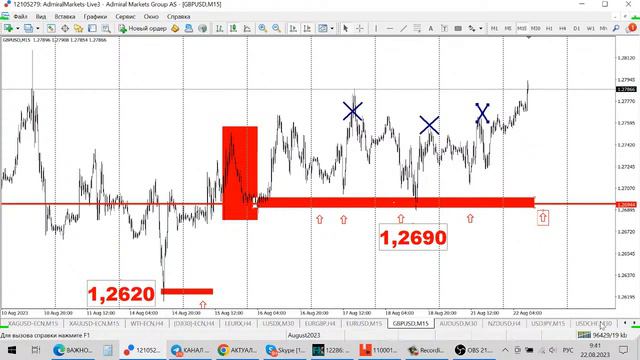Switch to the EURUSD,M15 chart tab

(364, 323)
